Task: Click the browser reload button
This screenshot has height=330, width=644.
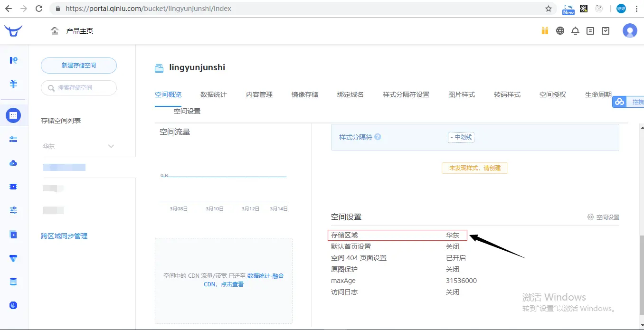Action: 39,9
